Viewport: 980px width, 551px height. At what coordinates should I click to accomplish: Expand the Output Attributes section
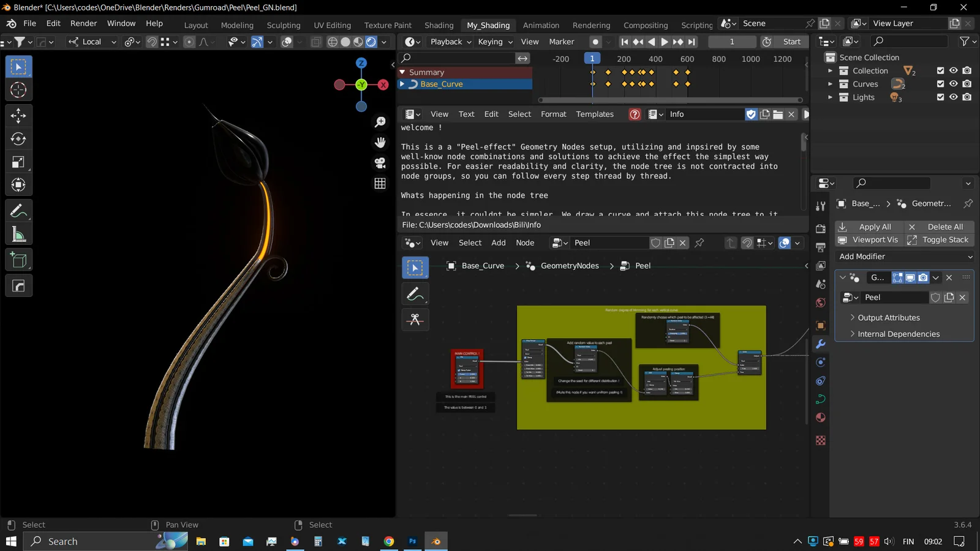tap(888, 317)
